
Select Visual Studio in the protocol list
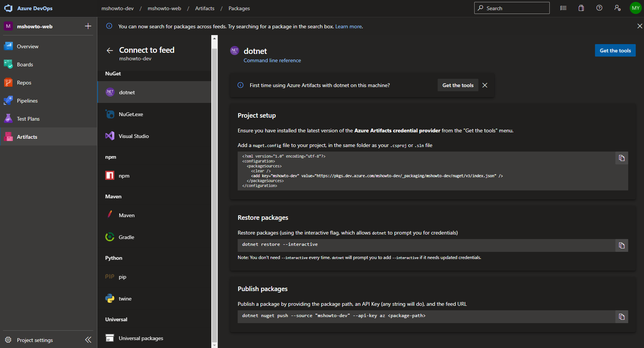coord(154,136)
